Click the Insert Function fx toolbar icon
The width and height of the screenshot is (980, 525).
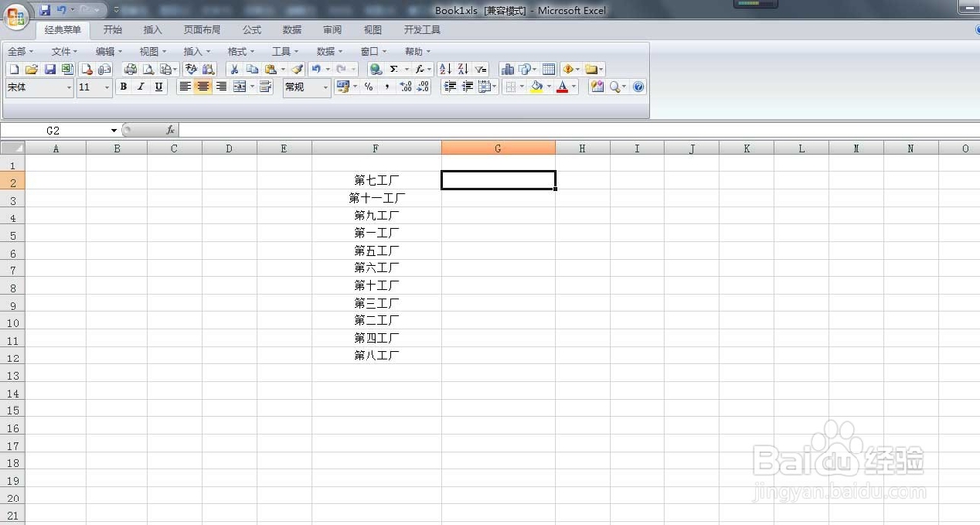(x=420, y=70)
